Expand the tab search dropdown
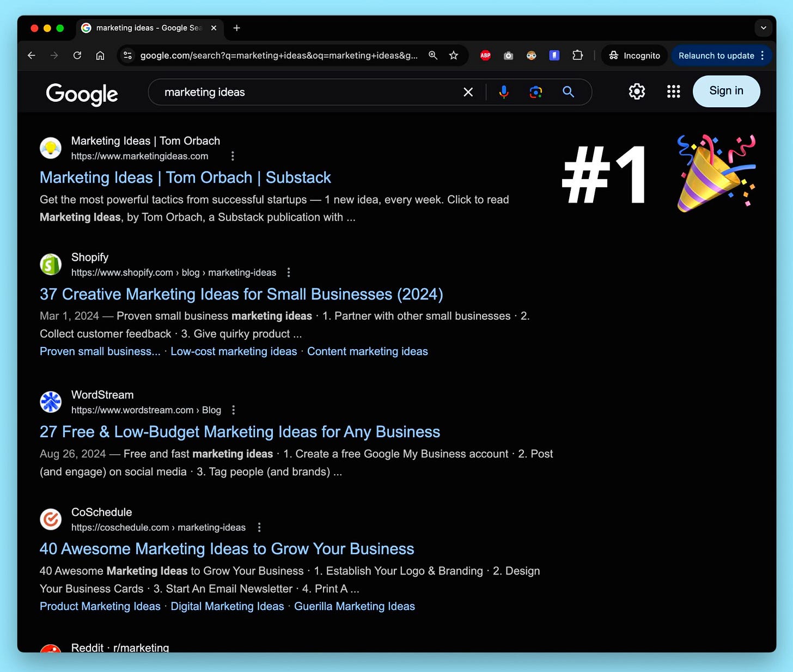Screen dimensions: 793x672 764,28
